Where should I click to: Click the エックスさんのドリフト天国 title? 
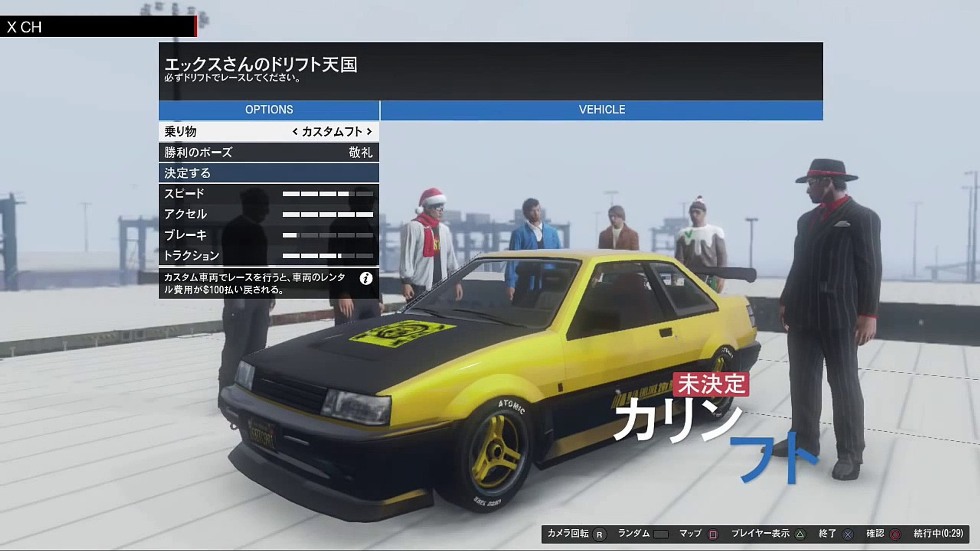pos(260,64)
